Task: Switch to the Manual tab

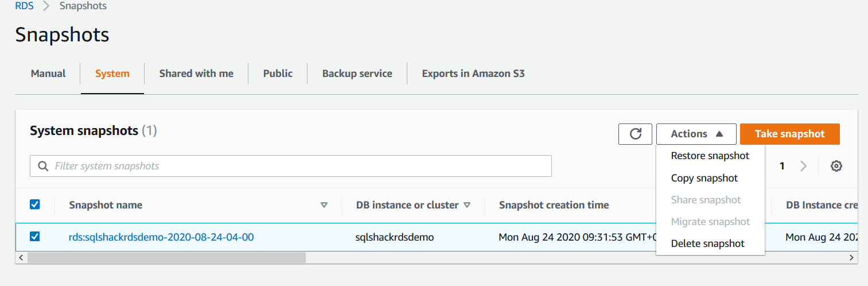Action: point(48,74)
